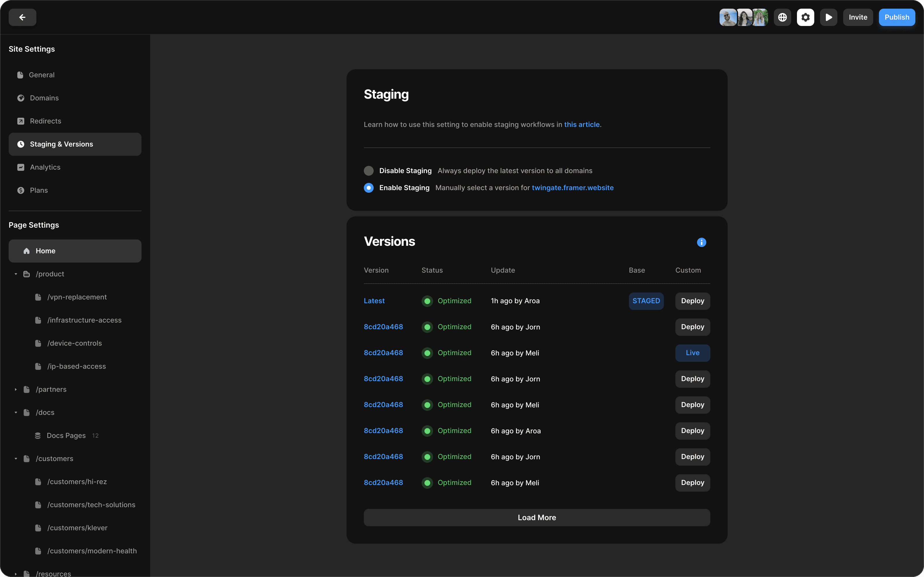Select the Disable Staging radio button
Screen dimensions: 924x577
click(x=368, y=171)
